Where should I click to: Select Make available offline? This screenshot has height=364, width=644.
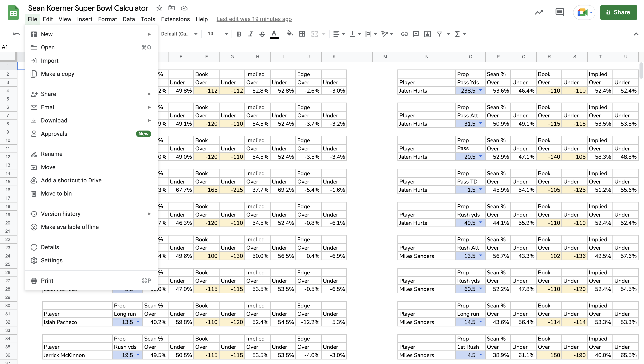[x=91, y=227]
